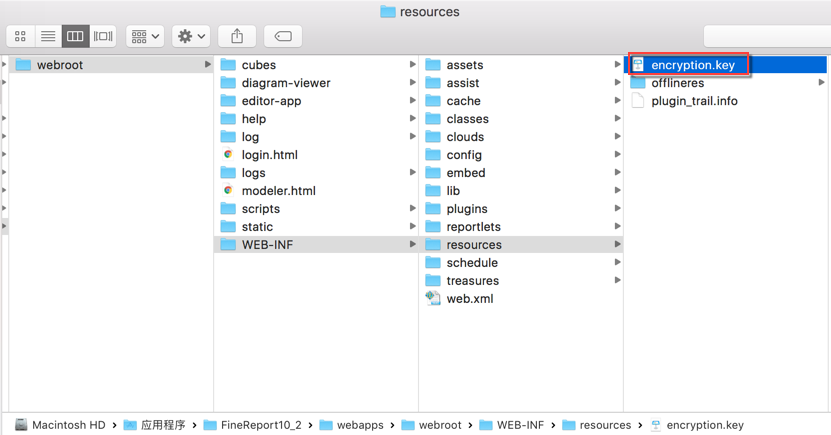Expand arrow beside config folder
The image size is (831, 435).
tap(617, 155)
